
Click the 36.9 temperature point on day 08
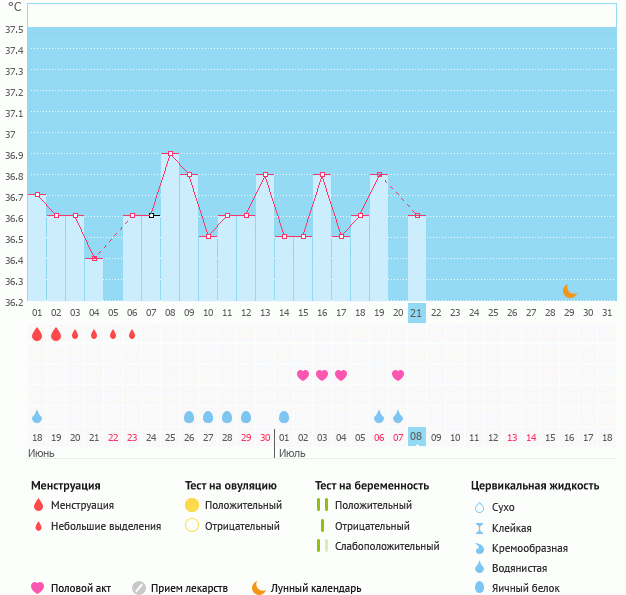tap(171, 154)
